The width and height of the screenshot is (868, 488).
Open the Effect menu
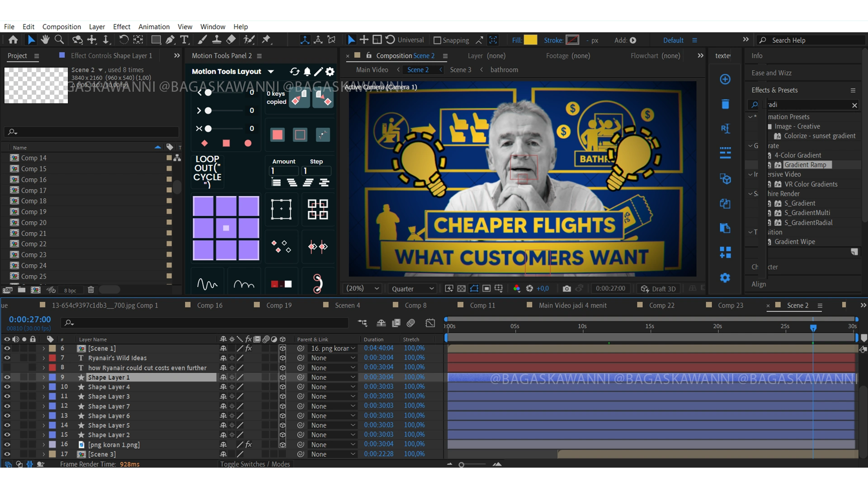tap(122, 27)
